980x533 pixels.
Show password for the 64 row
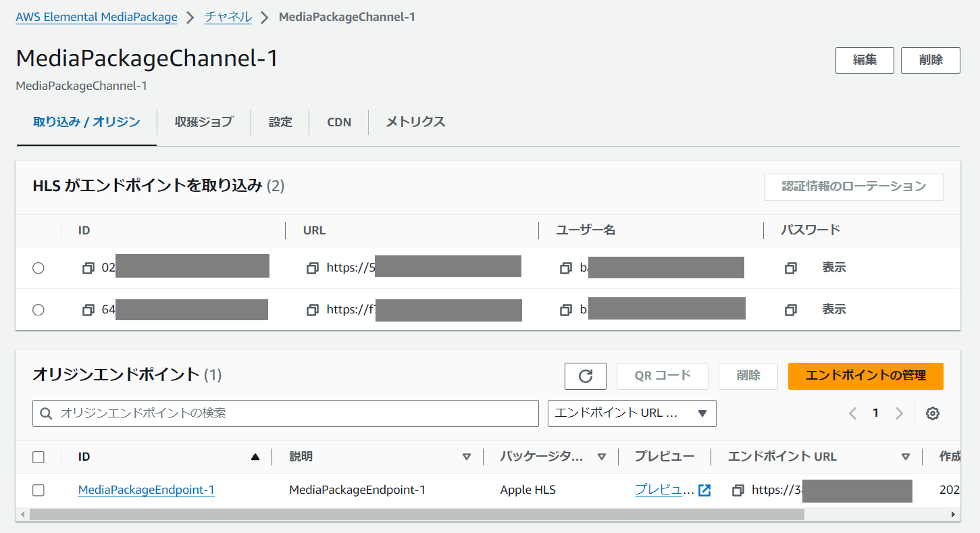pyautogui.click(x=834, y=310)
